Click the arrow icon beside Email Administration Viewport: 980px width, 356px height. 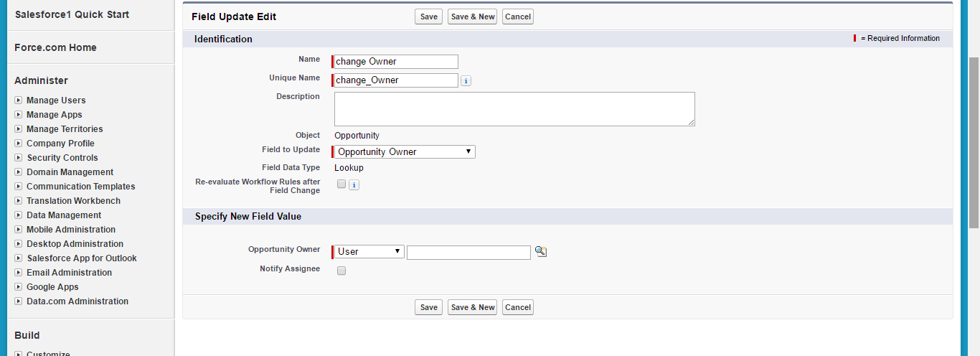tap(19, 273)
